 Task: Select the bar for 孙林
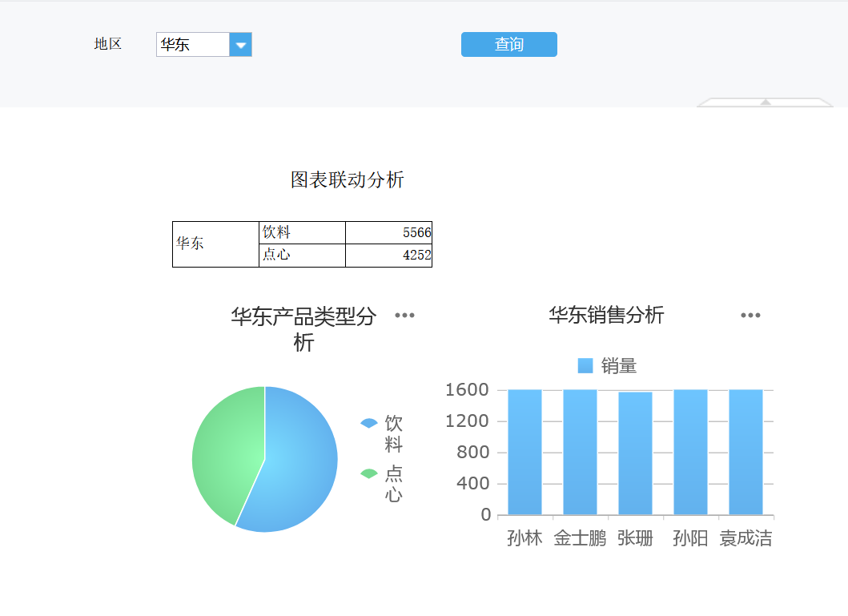coord(524,453)
